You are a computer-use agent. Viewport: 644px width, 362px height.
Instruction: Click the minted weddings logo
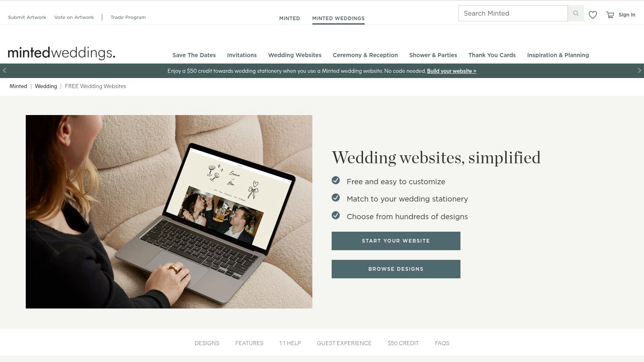[x=62, y=53]
